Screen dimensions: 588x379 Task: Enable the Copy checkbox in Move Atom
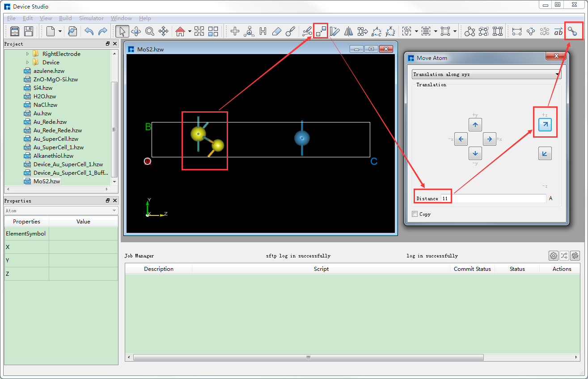415,214
